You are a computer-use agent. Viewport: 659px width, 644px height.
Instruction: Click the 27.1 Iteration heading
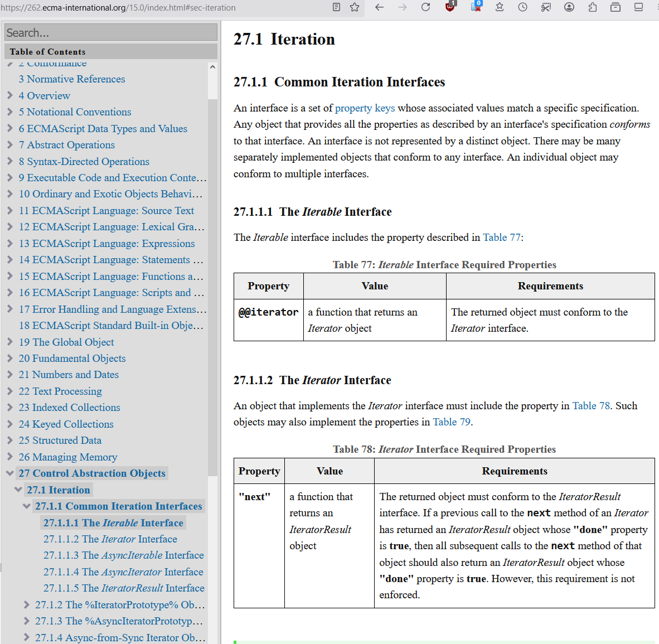(284, 39)
